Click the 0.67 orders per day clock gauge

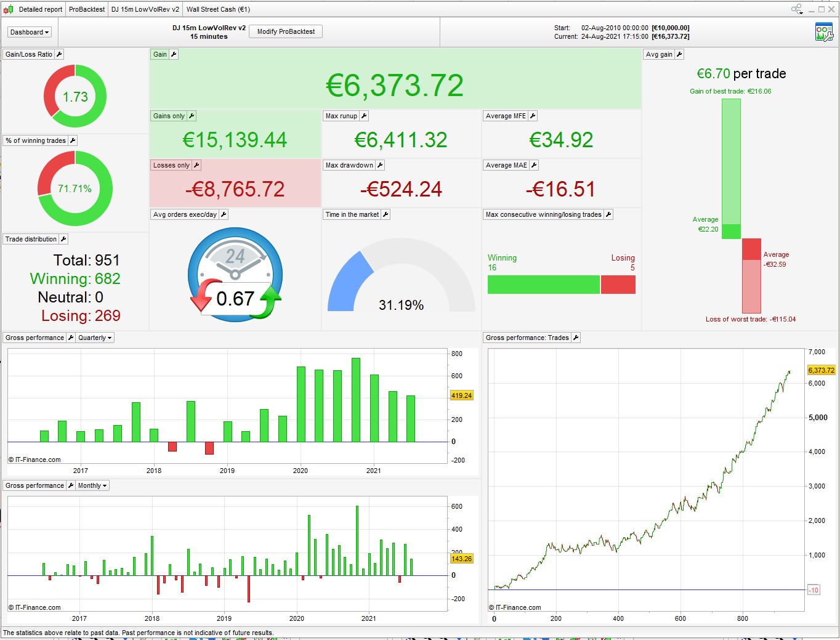235,274
